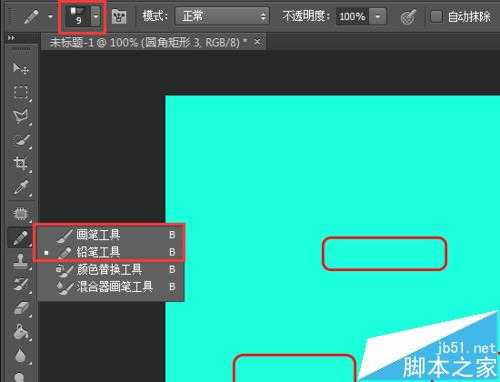The width and height of the screenshot is (500, 382).
Task: Close the 未标题-1 document tab
Action: [x=257, y=42]
